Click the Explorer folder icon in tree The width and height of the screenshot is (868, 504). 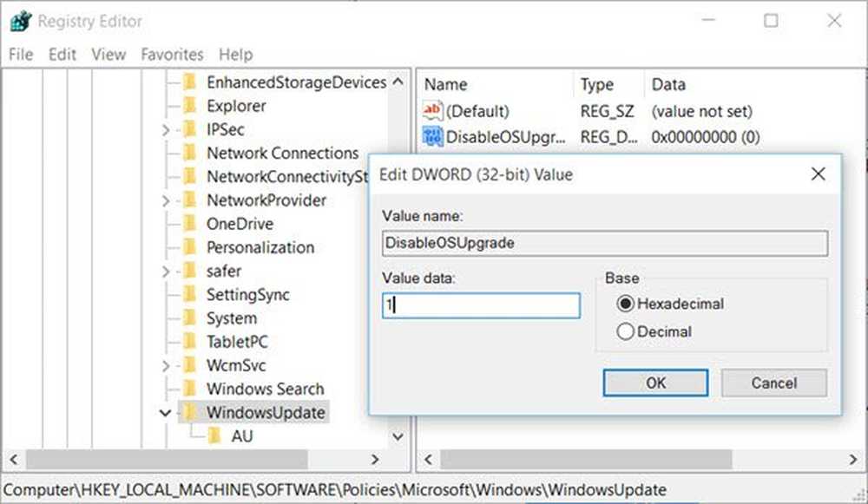coord(190,106)
